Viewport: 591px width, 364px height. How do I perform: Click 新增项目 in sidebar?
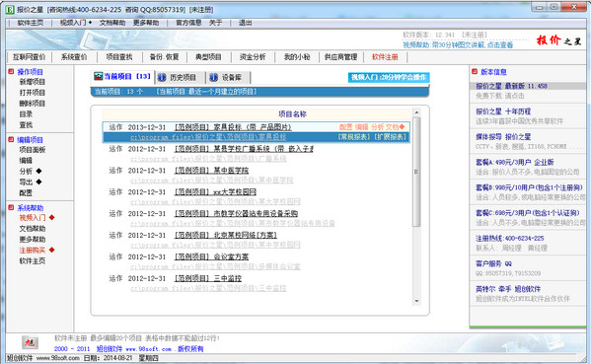click(33, 82)
